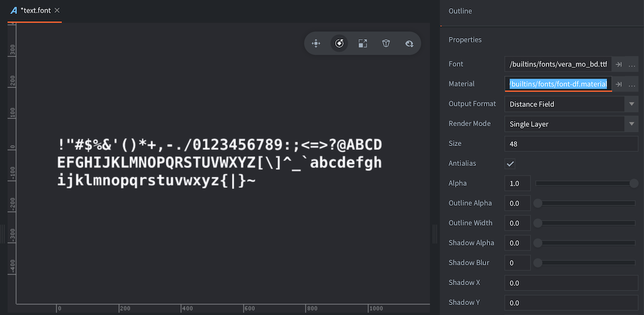644x315 pixels.
Task: Toggle the Antialias checkbox
Action: (x=510, y=164)
